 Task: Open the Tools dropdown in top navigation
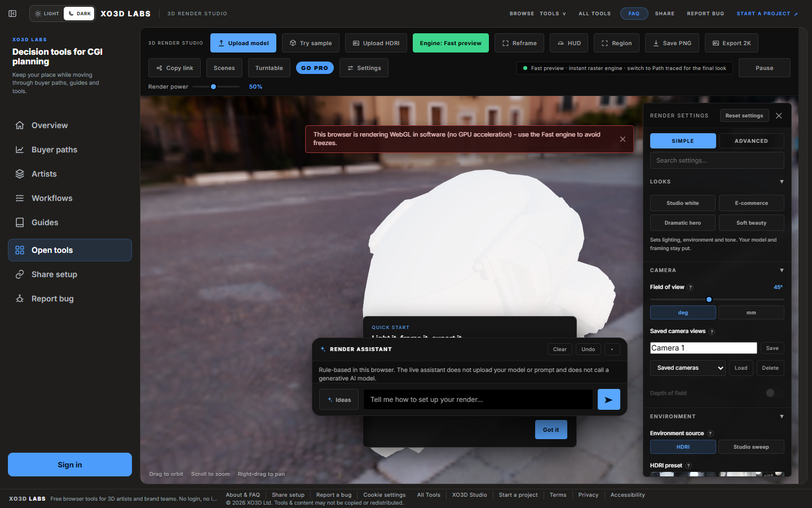tap(553, 14)
